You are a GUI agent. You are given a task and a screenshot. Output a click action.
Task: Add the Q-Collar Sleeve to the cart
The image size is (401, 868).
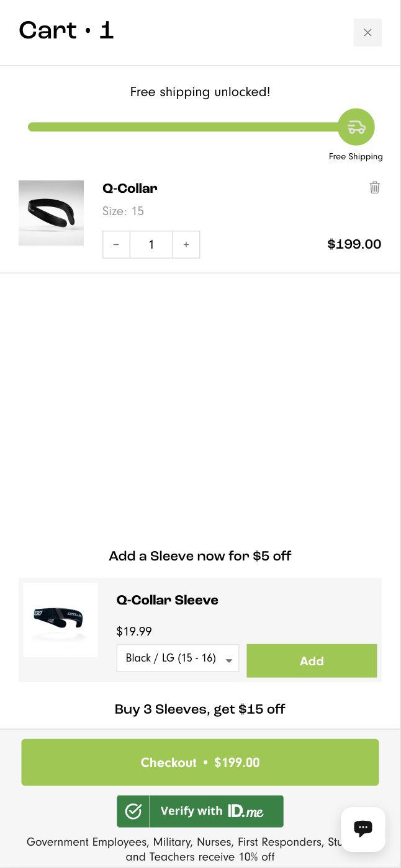(312, 661)
